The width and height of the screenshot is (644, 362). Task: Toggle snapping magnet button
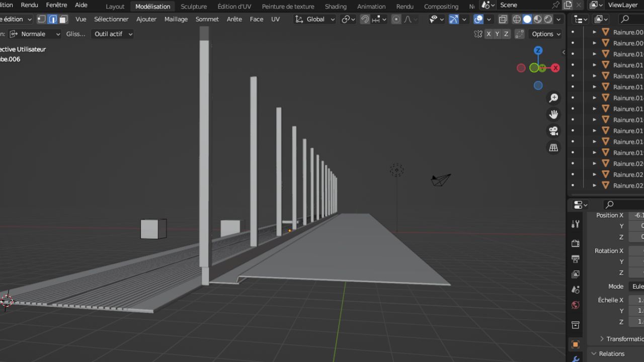[365, 19]
